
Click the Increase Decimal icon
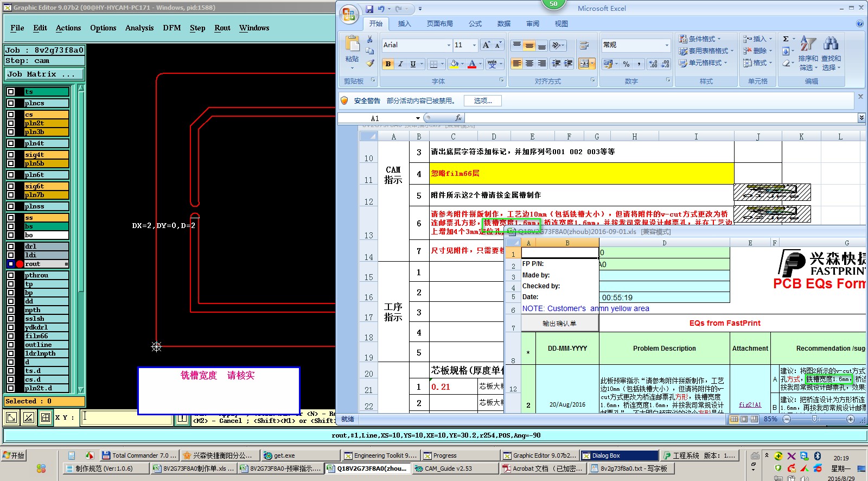point(653,64)
